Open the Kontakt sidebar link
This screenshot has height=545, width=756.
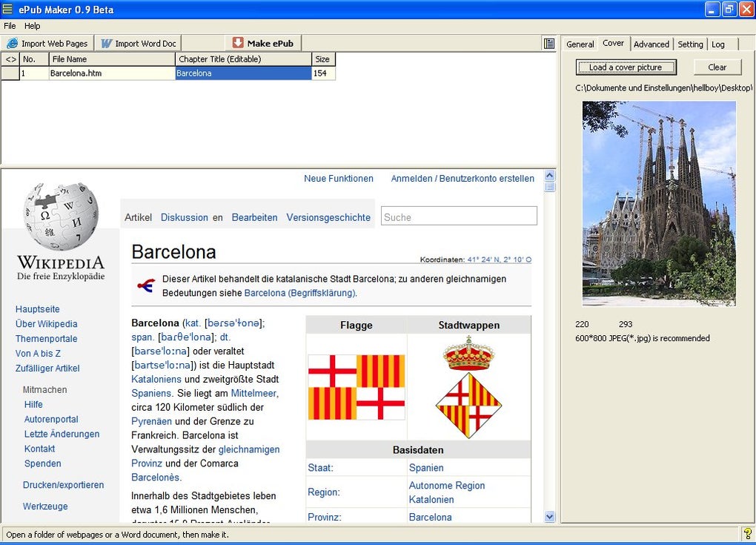(39, 449)
